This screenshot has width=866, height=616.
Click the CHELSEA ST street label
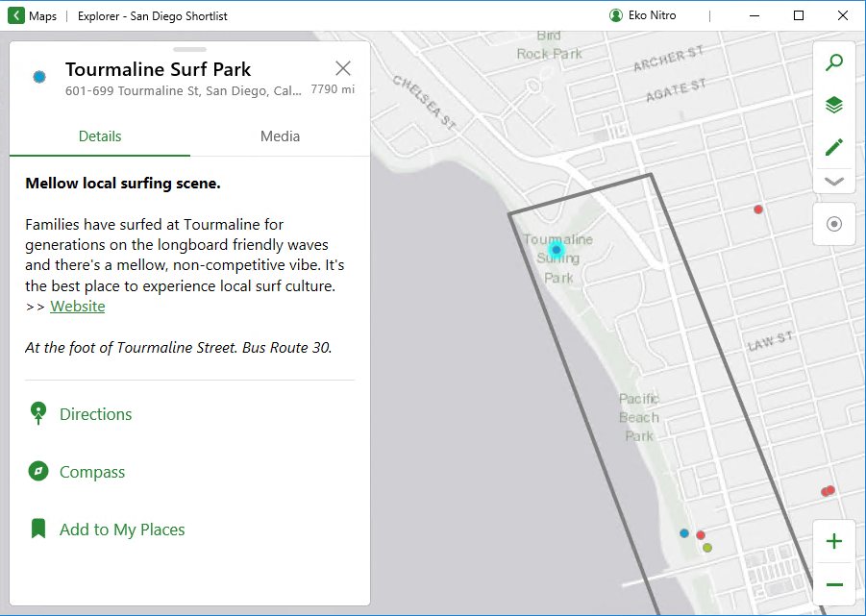click(x=424, y=103)
